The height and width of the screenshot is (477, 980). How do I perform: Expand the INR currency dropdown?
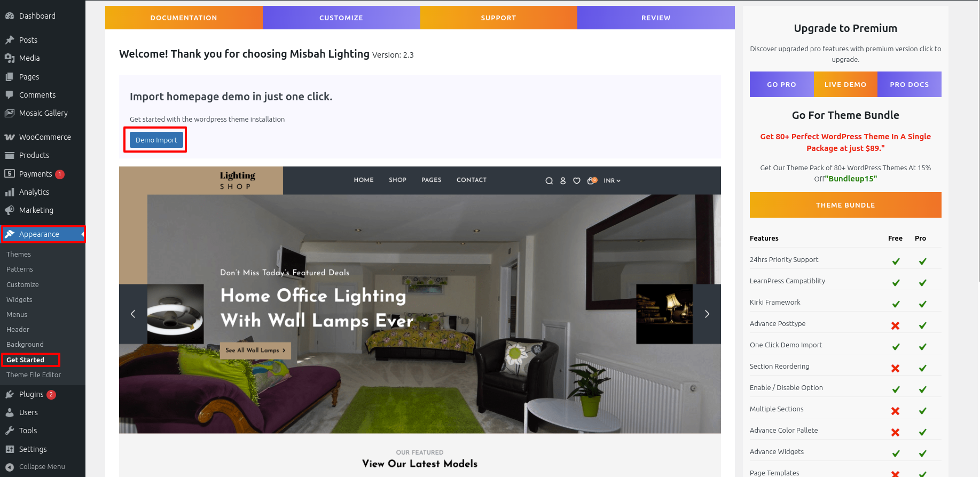[x=612, y=181]
